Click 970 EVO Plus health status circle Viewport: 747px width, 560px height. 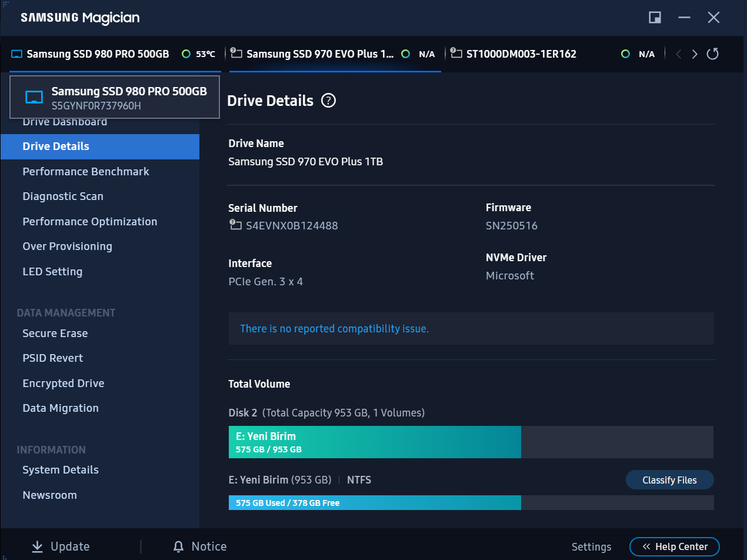point(405,54)
